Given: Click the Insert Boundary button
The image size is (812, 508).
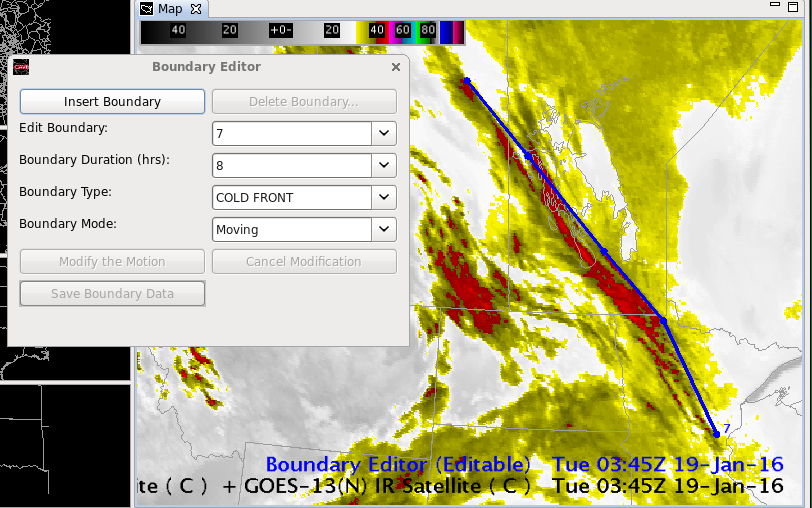Looking at the screenshot, I should click(x=112, y=101).
